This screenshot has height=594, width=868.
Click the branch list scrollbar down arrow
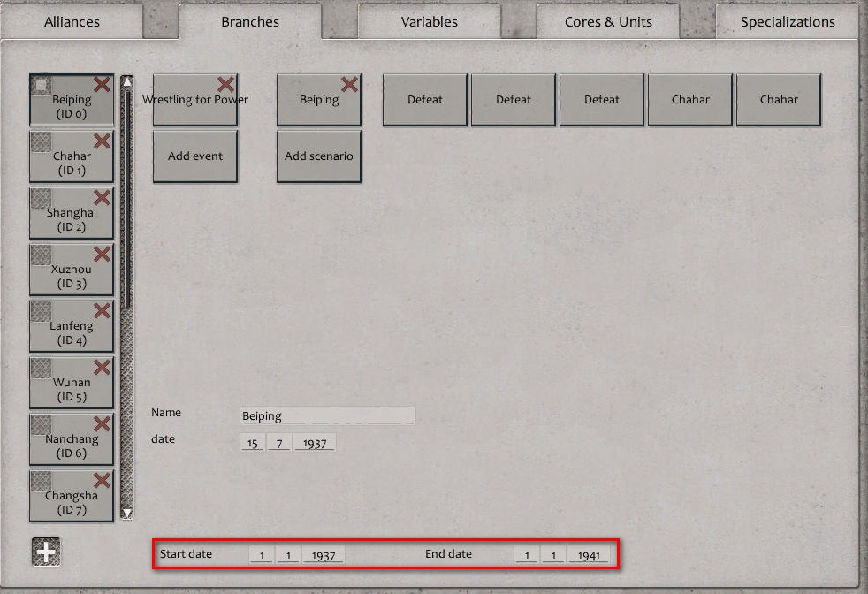pos(126,513)
